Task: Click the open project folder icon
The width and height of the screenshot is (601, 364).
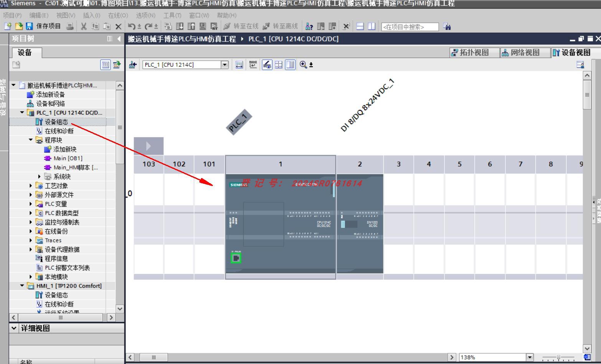Action: pos(19,26)
